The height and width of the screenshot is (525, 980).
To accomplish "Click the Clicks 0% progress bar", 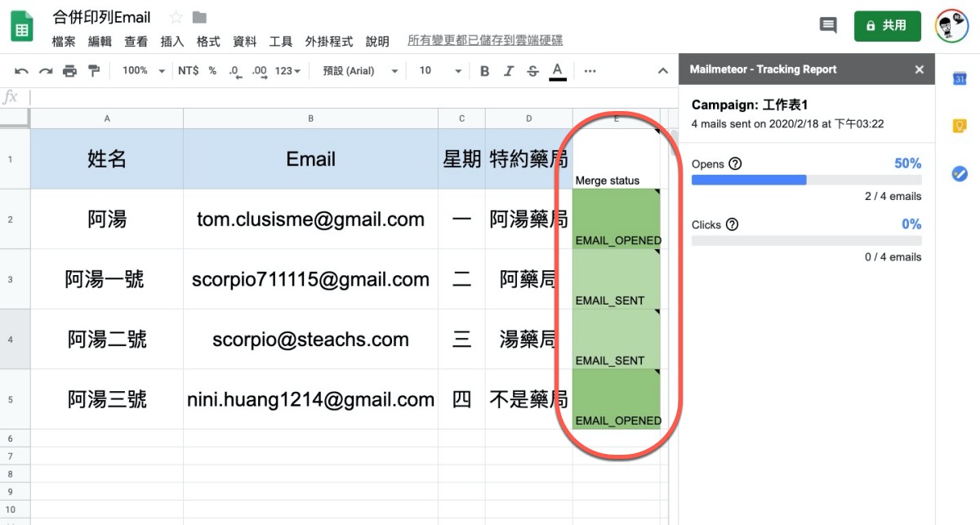I will [x=806, y=241].
